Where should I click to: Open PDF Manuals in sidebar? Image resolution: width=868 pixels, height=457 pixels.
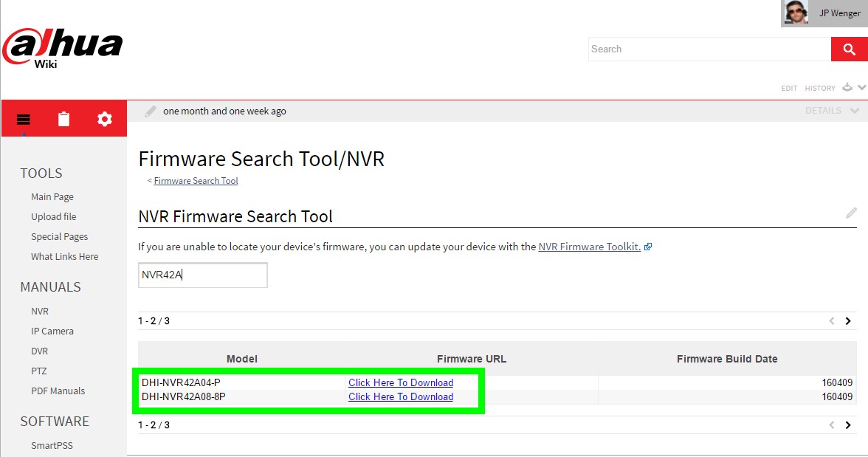[58, 391]
